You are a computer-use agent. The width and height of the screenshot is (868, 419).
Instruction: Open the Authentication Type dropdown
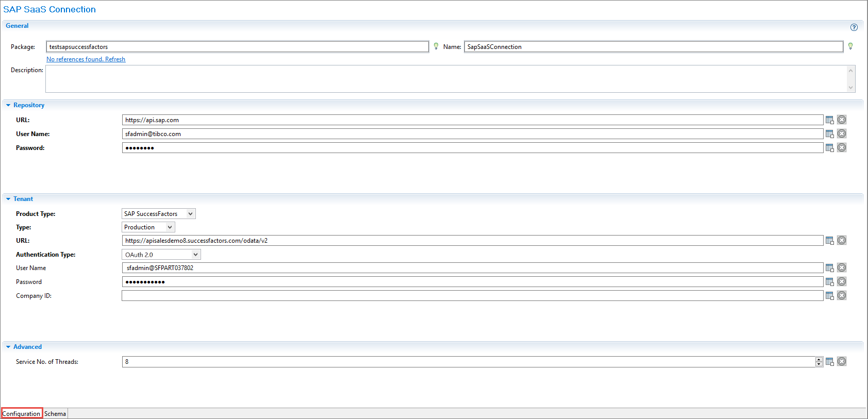(x=161, y=255)
